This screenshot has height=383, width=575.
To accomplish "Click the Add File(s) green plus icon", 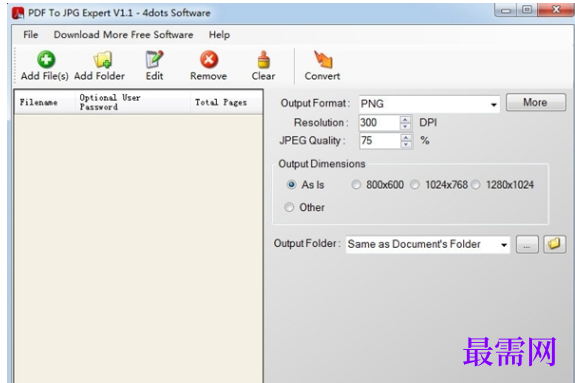I will (x=46, y=59).
